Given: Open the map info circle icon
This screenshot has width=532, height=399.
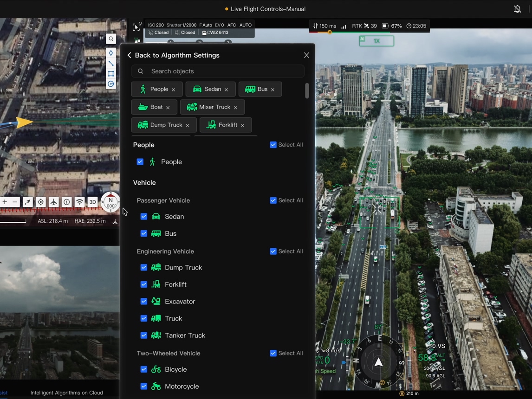Looking at the screenshot, I should (x=67, y=202).
